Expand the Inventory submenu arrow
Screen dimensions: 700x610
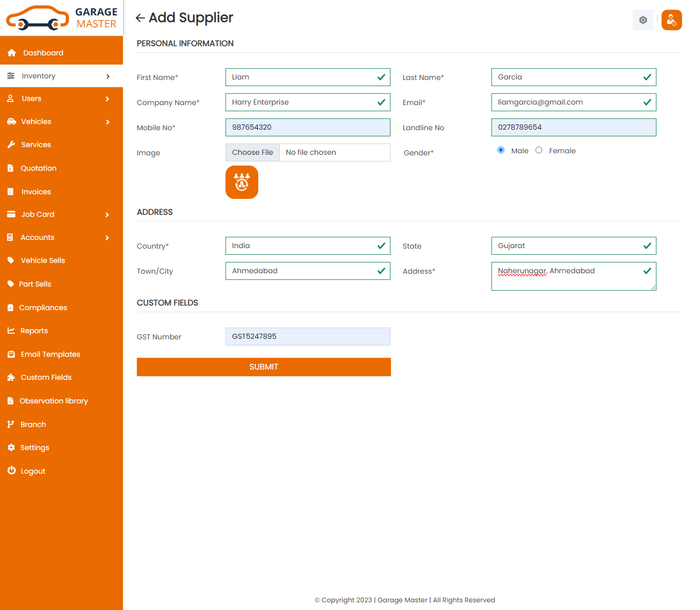pos(108,76)
